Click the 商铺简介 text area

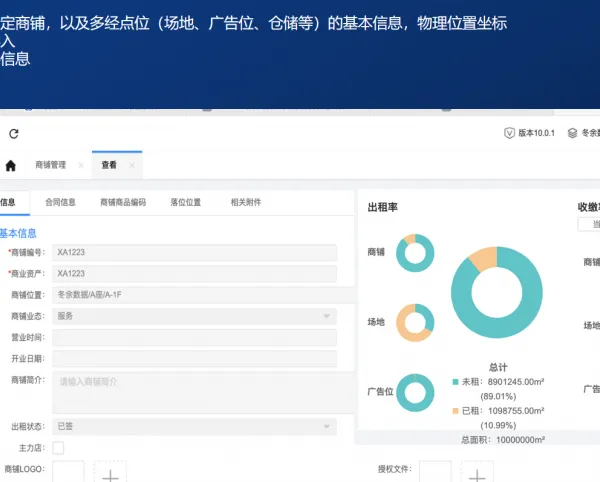tap(204, 392)
